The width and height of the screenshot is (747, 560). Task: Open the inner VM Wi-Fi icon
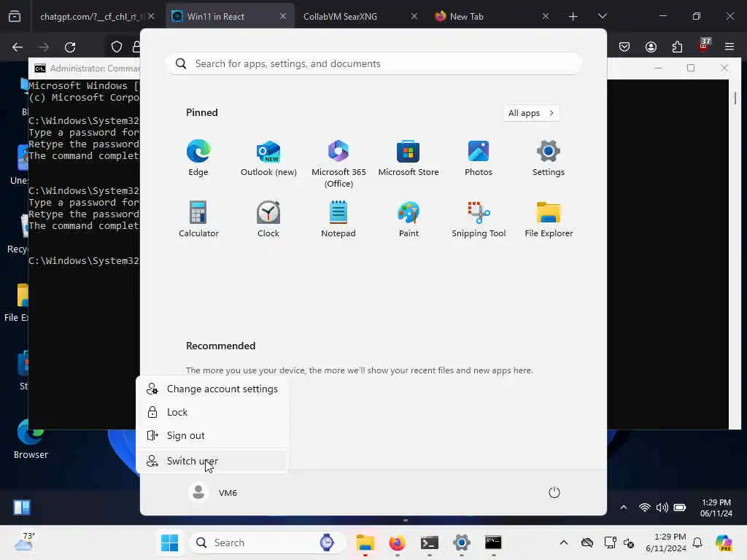point(644,507)
